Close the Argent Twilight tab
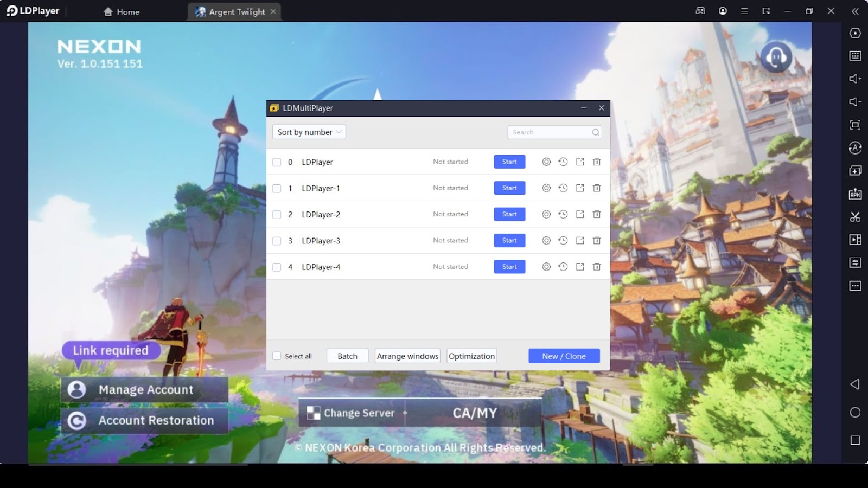 273,11
